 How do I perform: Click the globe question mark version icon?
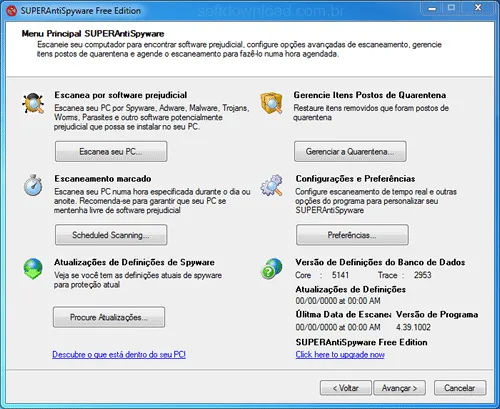(x=271, y=269)
